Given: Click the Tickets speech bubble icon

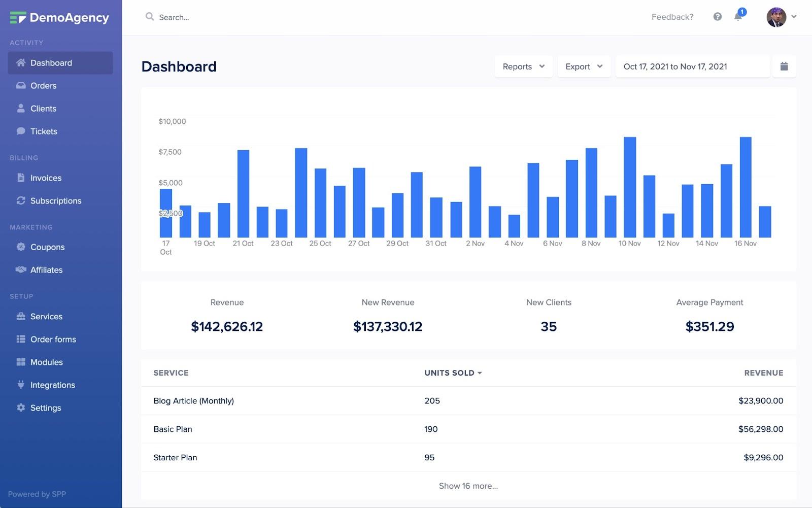Looking at the screenshot, I should click(21, 131).
